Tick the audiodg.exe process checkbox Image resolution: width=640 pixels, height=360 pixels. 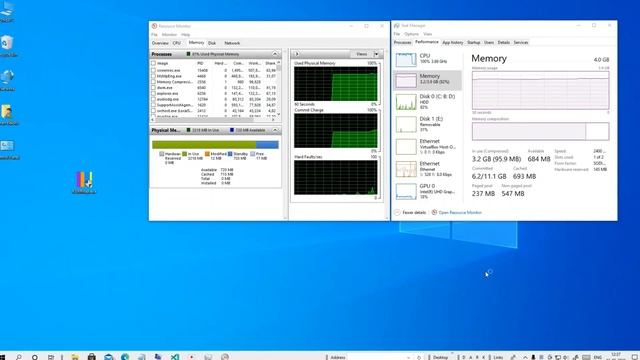[153, 99]
